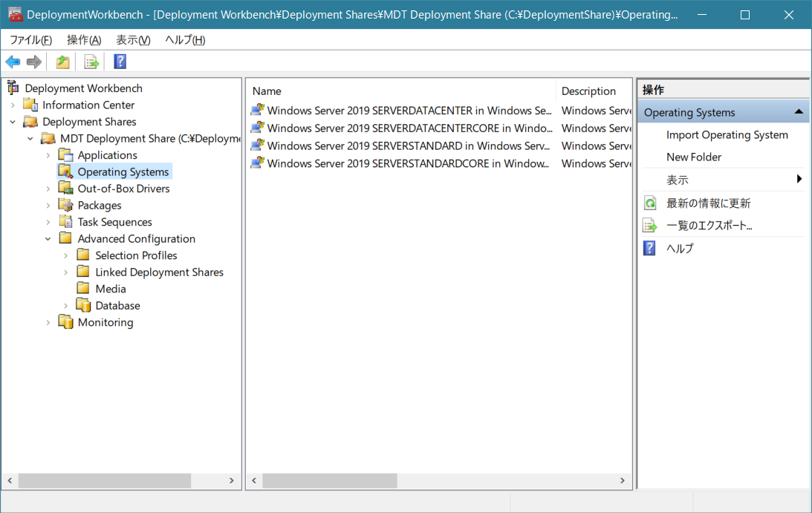The width and height of the screenshot is (812, 513).
Task: Click tree pane horizontal scrollbar right arrow
Action: click(x=232, y=480)
